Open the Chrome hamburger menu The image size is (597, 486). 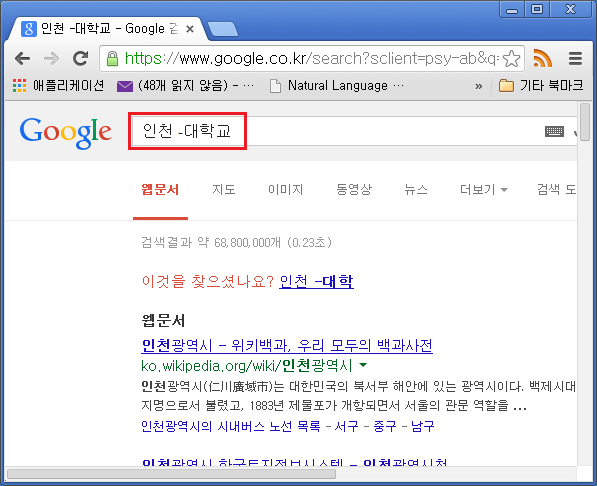(x=575, y=59)
